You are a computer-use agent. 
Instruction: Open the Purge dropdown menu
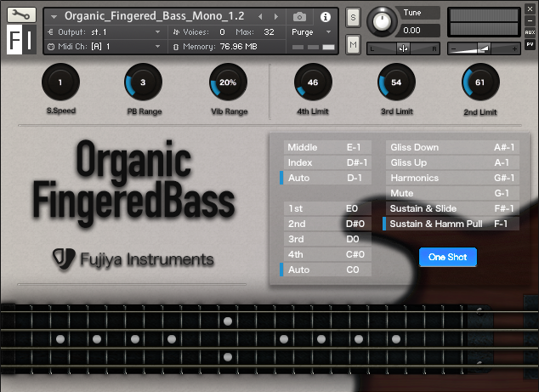(328, 32)
